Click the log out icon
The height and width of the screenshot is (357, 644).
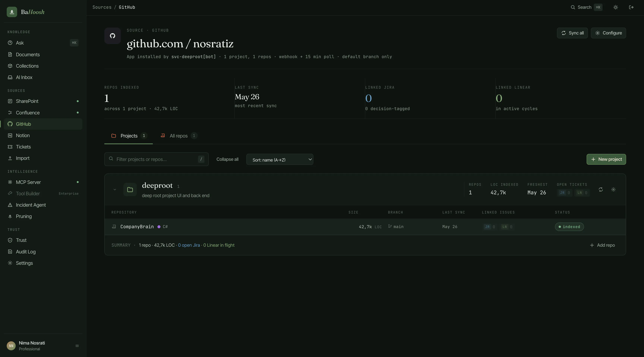click(631, 7)
